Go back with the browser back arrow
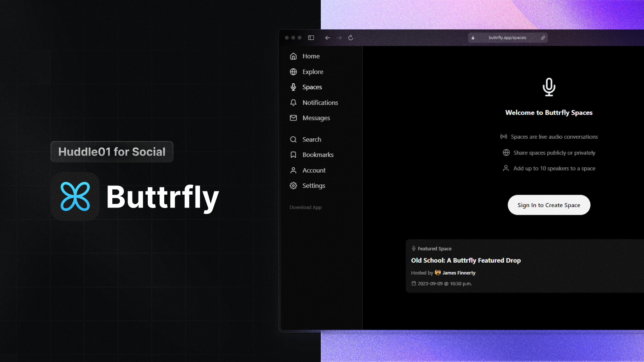The width and height of the screenshot is (644, 362). (328, 38)
